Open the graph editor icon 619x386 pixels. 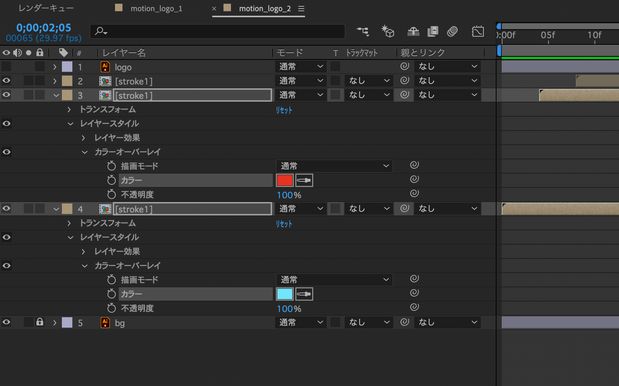(x=478, y=31)
